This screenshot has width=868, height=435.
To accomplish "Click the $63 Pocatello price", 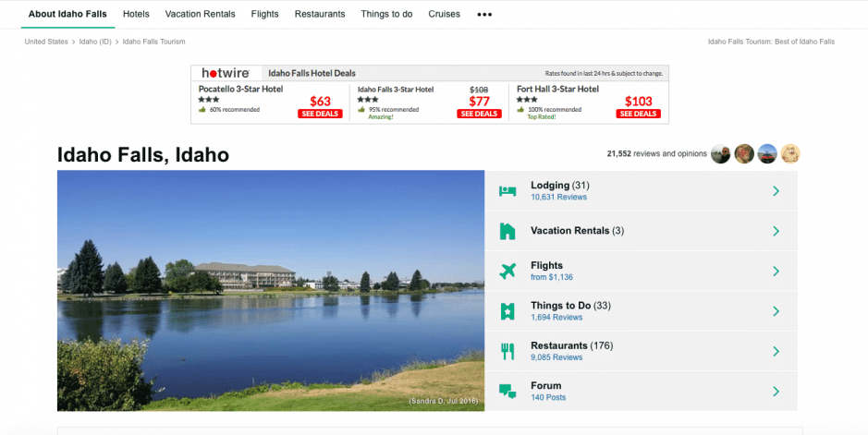I will [x=320, y=102].
